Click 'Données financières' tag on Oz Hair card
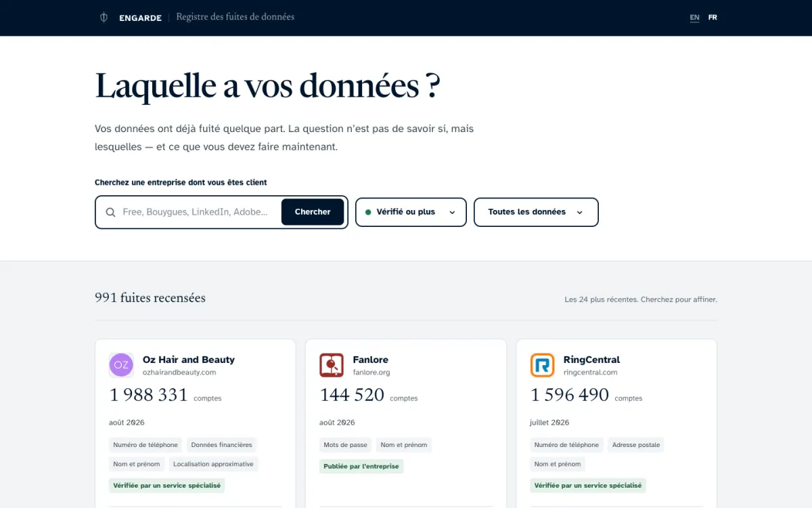 pos(221,445)
